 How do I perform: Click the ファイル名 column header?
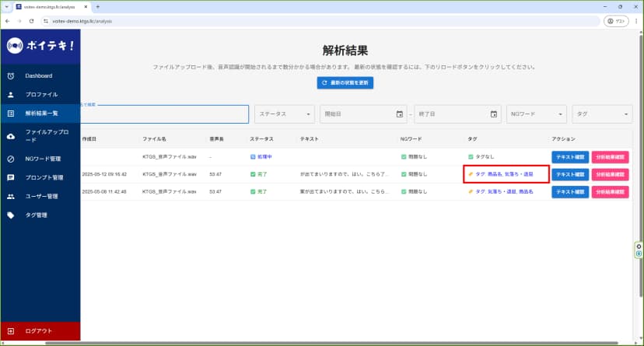coord(155,139)
